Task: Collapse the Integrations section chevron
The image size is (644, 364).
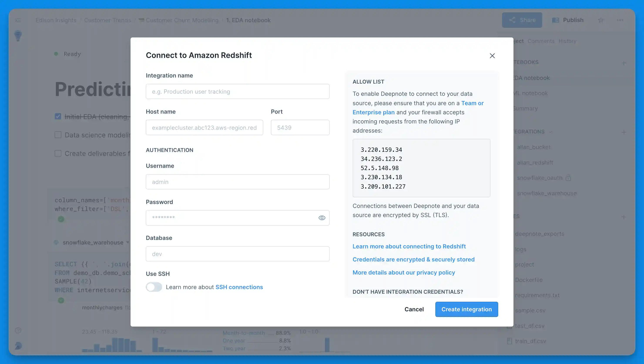Action: pyautogui.click(x=551, y=131)
